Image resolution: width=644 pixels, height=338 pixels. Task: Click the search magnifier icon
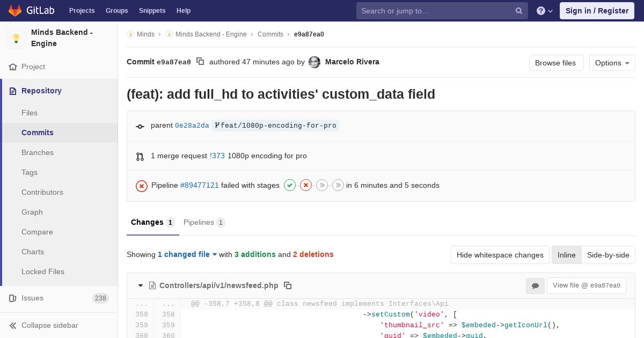[519, 11]
